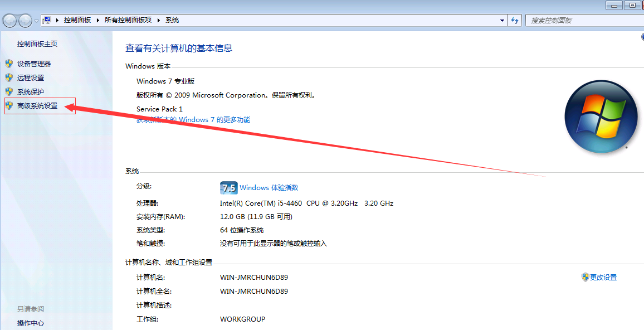Click the Back navigation arrow button
This screenshot has width=644, height=330.
(x=10, y=21)
